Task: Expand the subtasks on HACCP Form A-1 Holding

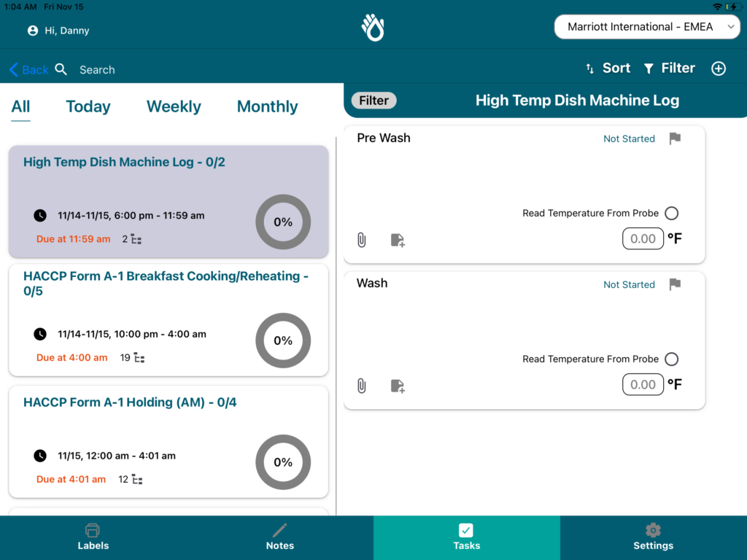Action: point(136,479)
